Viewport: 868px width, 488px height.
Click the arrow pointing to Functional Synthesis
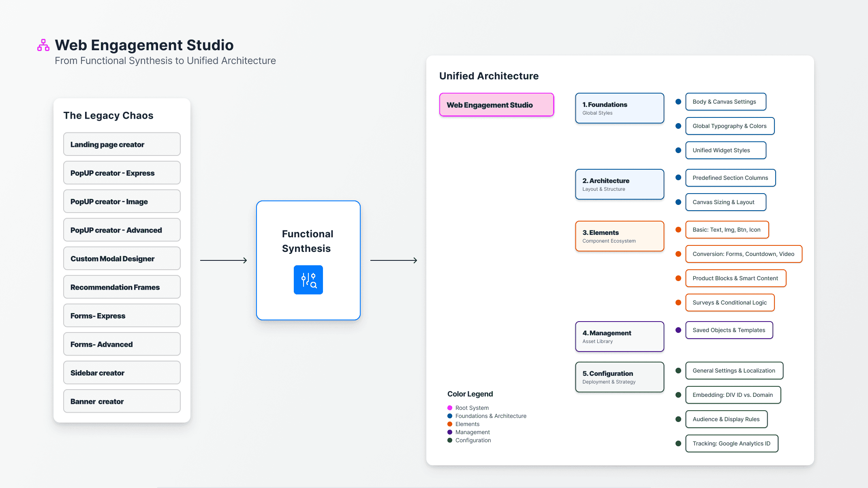(224, 260)
